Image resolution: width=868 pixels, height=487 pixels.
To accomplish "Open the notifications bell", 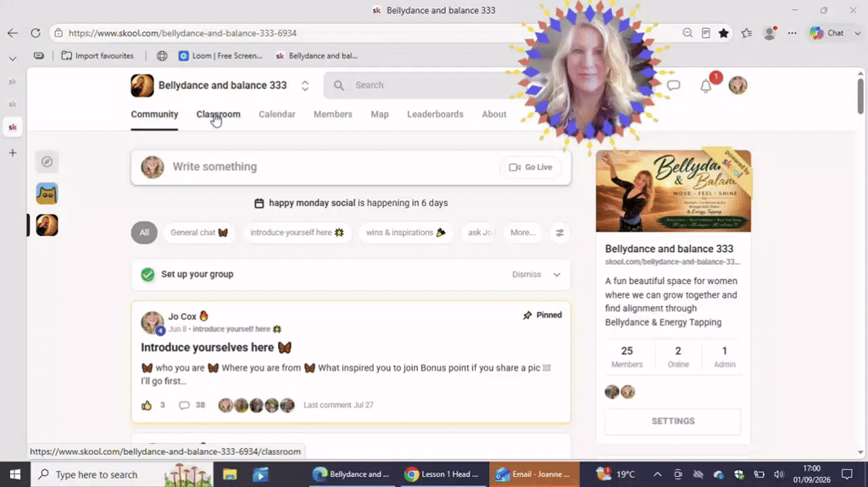I will coord(706,87).
